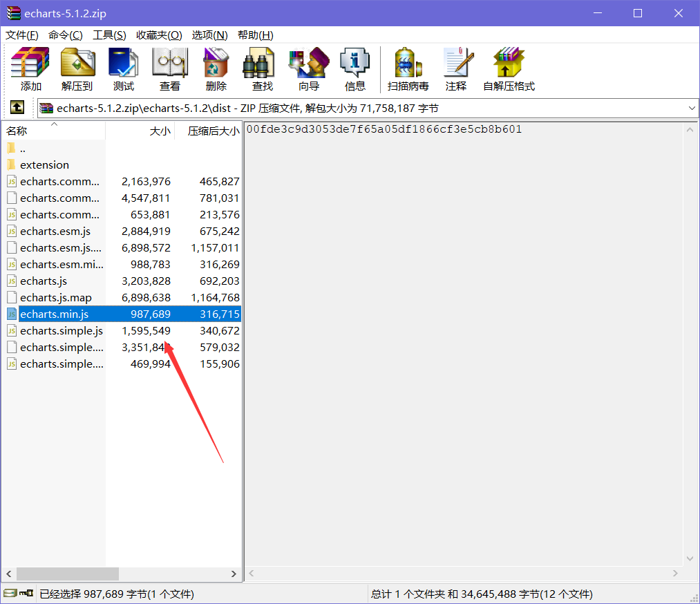This screenshot has height=604, width=700.
Task: Click the drive icon in status bar
Action: click(10, 593)
